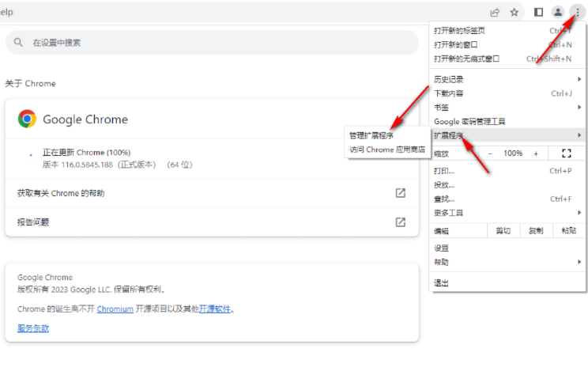The width and height of the screenshot is (588, 375).
Task: Click zoom in plus button
Action: coord(535,153)
